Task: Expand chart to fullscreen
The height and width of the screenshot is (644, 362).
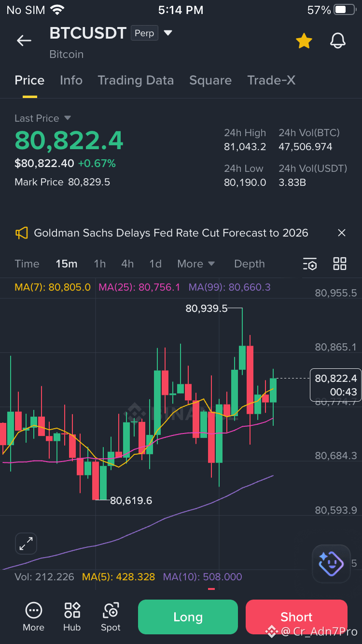Action: pyautogui.click(x=26, y=544)
